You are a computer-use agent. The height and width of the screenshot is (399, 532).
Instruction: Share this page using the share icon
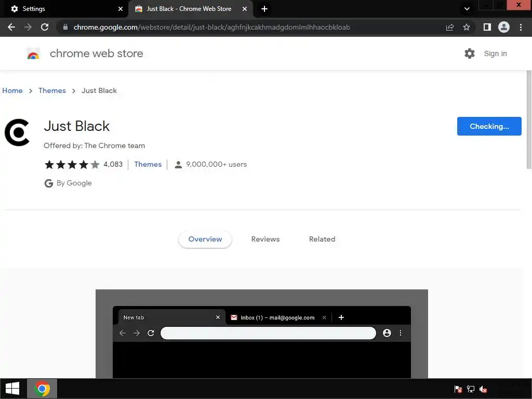point(450,27)
